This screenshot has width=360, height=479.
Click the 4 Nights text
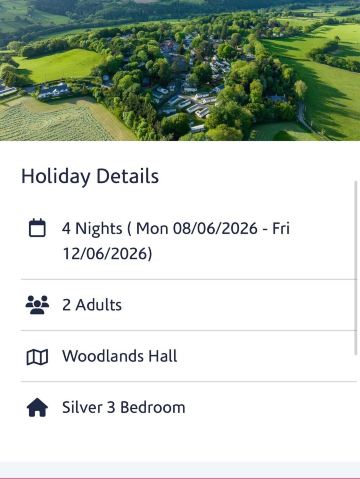(92, 229)
